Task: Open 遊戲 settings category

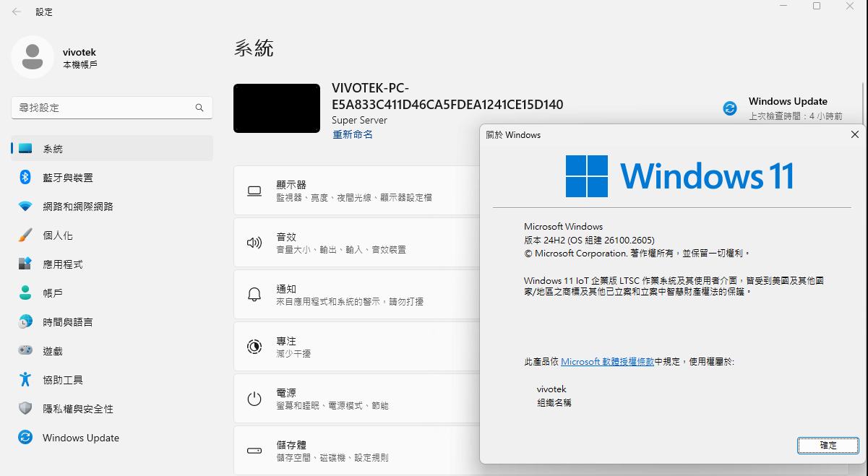Action: [112, 351]
